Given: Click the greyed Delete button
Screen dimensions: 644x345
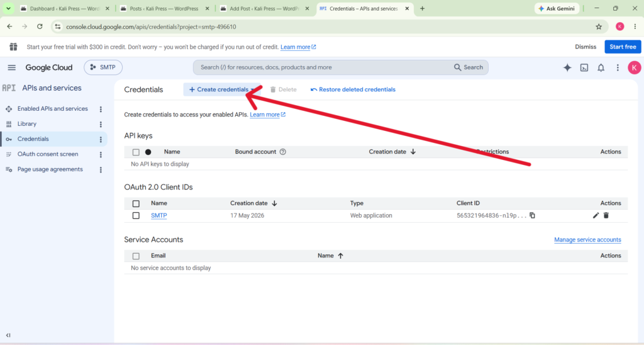Looking at the screenshot, I should [284, 89].
